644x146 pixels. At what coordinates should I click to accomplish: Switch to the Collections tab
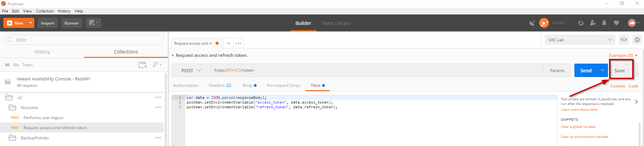[126, 52]
